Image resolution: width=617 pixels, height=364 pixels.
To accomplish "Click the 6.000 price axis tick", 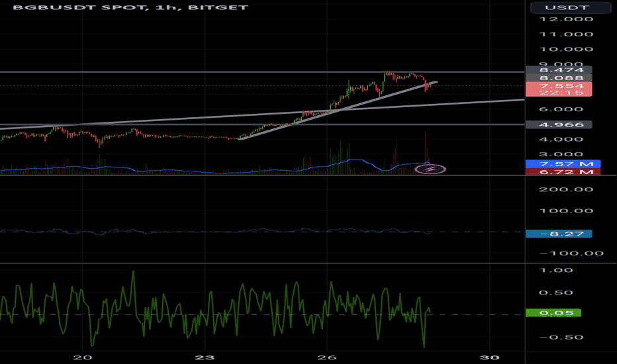I will pos(561,109).
